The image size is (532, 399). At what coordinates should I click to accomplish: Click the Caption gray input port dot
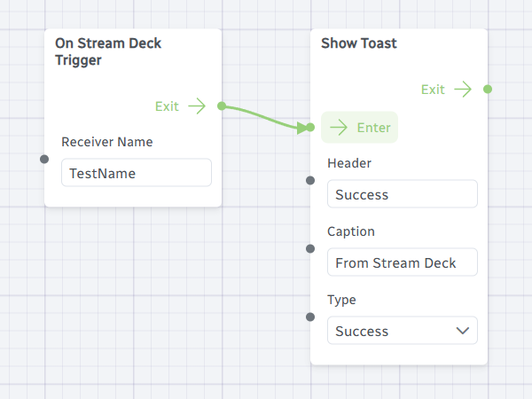[310, 249]
